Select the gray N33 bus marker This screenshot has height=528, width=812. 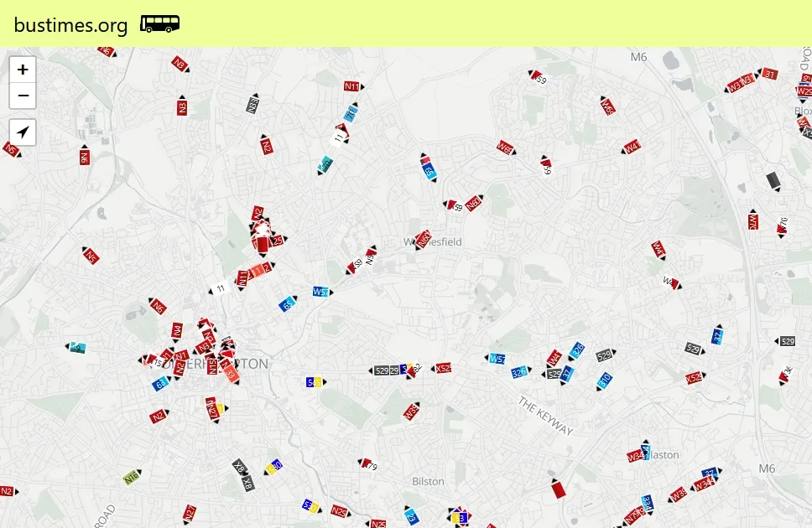coord(252,105)
